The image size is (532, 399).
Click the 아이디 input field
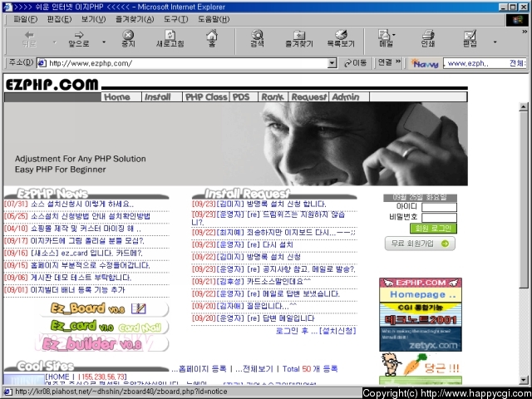point(439,207)
